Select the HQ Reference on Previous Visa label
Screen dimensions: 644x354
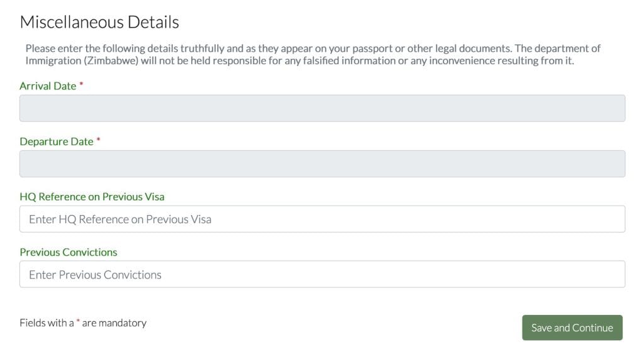coord(92,197)
